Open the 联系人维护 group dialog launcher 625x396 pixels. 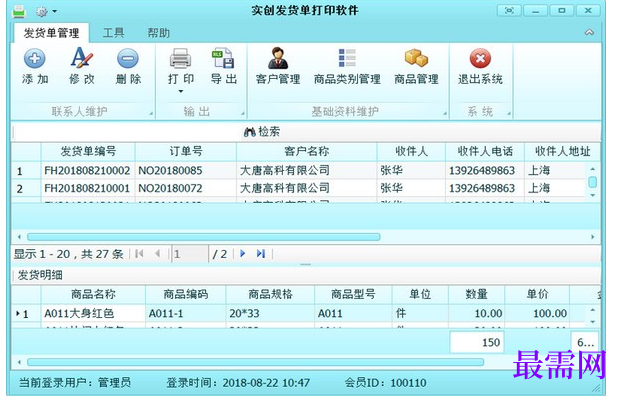point(151,114)
